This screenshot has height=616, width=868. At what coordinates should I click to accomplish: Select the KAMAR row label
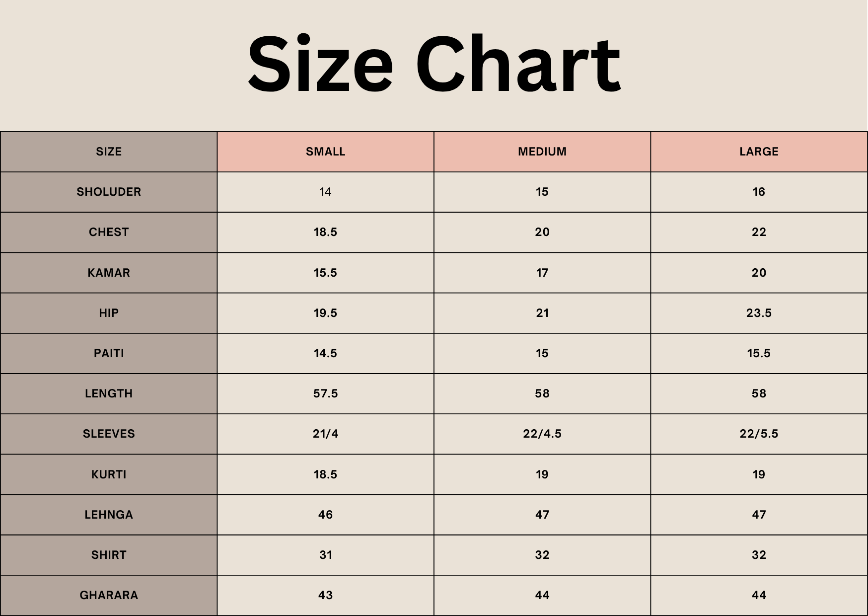[109, 273]
